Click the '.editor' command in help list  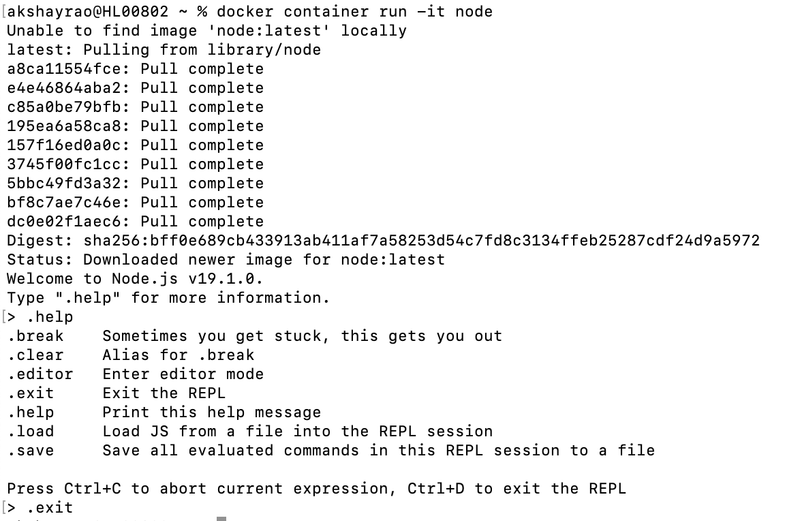tap(40, 374)
